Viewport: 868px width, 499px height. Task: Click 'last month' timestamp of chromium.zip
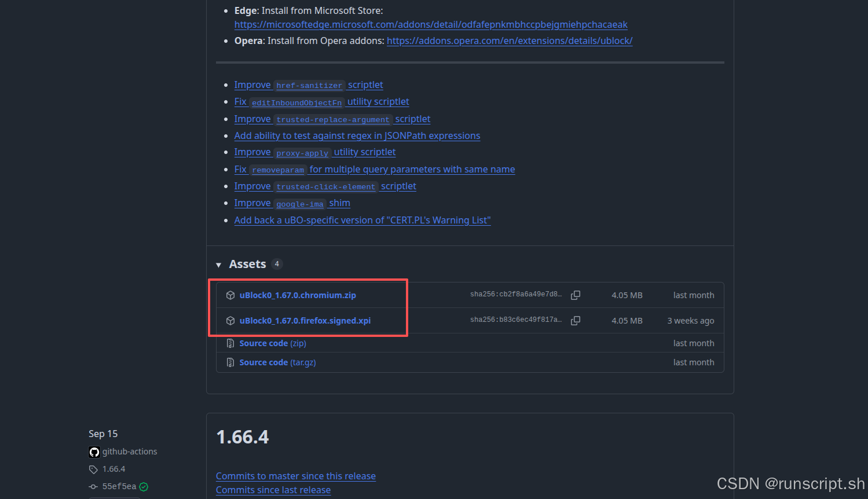click(x=694, y=295)
